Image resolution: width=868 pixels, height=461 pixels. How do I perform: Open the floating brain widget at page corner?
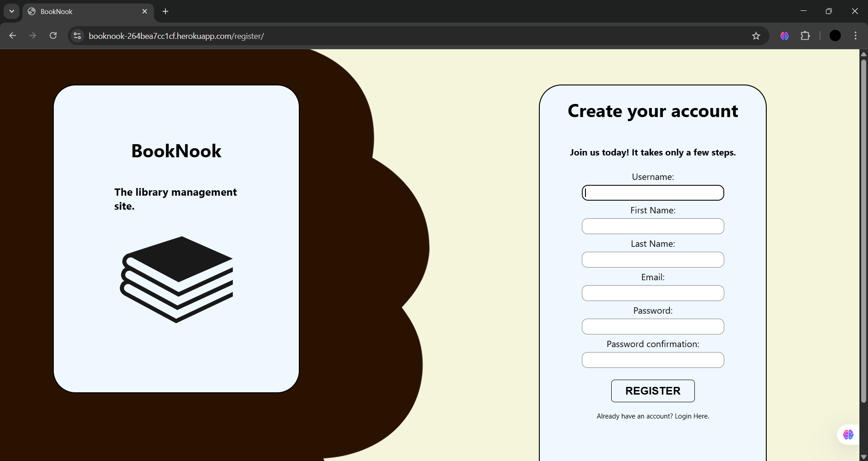point(848,435)
